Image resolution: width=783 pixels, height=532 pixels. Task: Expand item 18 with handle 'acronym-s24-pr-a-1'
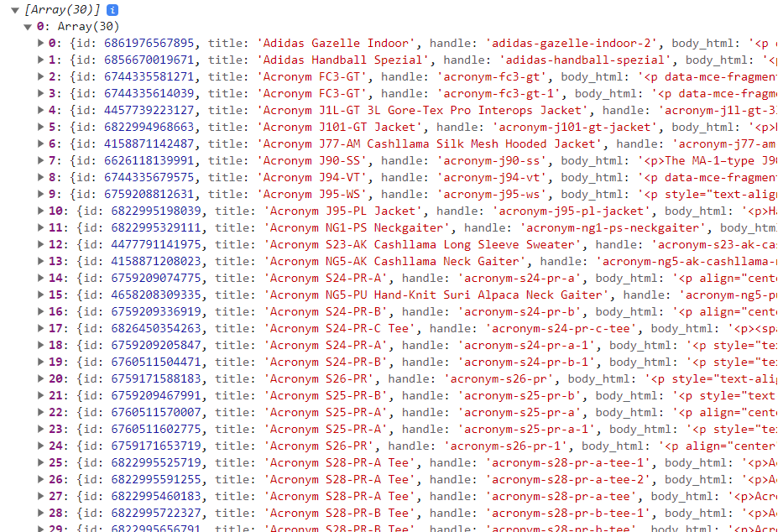tap(41, 346)
